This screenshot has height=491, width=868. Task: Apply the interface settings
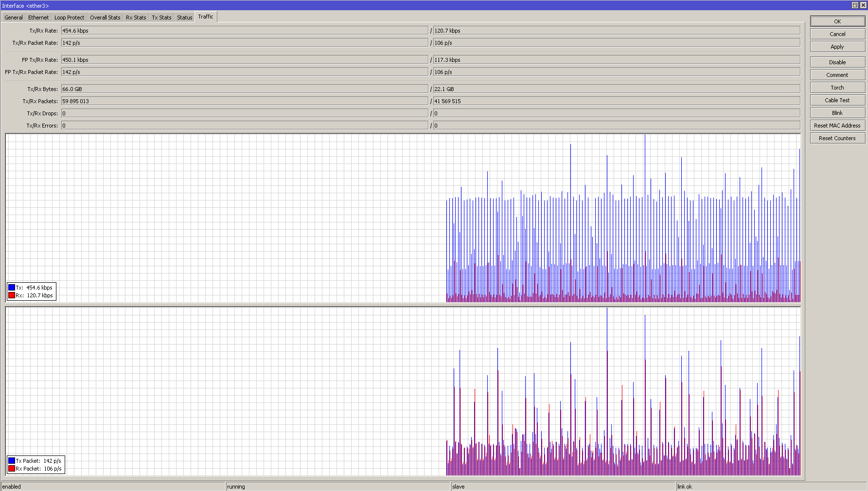[837, 47]
